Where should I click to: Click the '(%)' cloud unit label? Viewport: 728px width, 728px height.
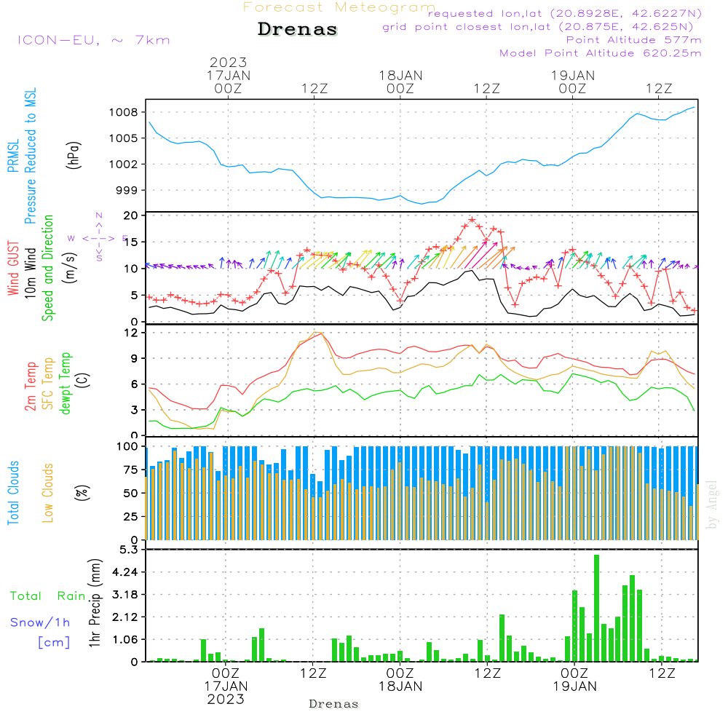[x=82, y=493]
